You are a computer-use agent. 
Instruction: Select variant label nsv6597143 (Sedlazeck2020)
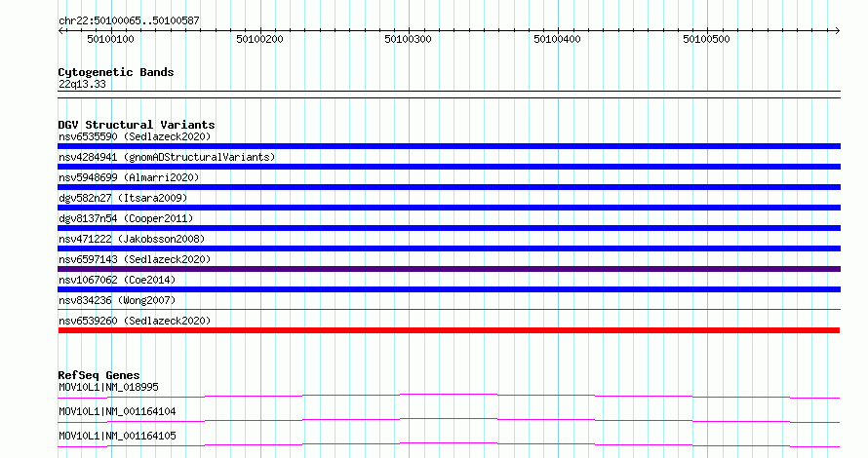click(135, 259)
